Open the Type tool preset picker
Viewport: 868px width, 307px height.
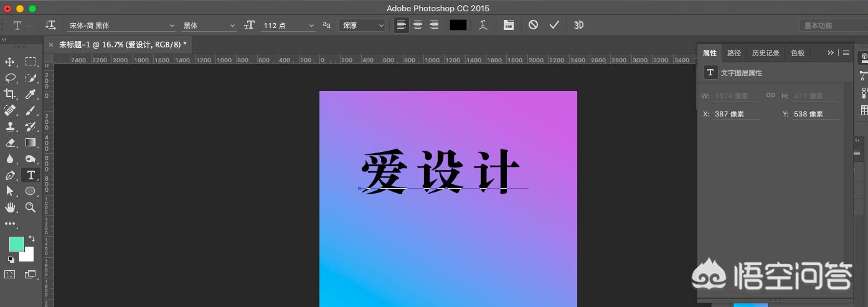point(21,26)
